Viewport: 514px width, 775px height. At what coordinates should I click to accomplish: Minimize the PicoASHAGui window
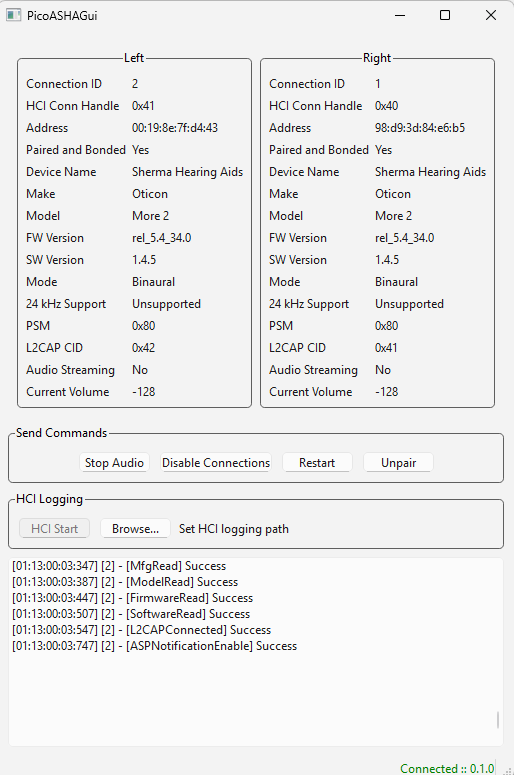(x=400, y=15)
